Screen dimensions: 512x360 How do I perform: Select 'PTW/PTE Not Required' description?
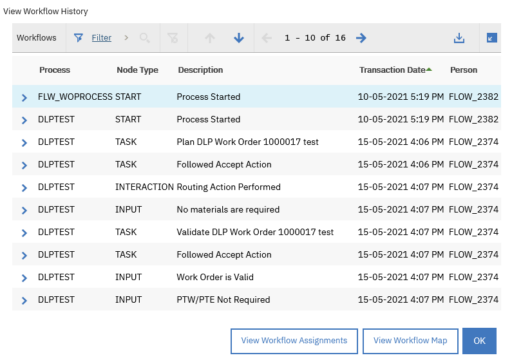[x=223, y=299]
